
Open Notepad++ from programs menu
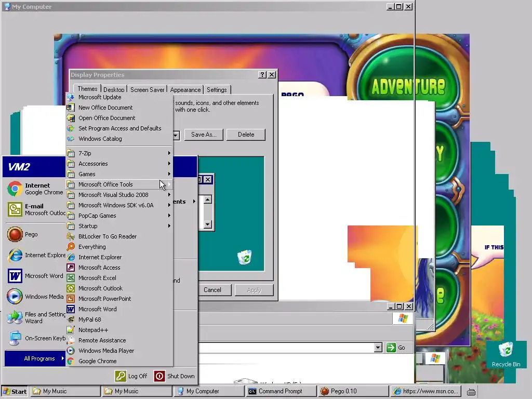coord(119,330)
